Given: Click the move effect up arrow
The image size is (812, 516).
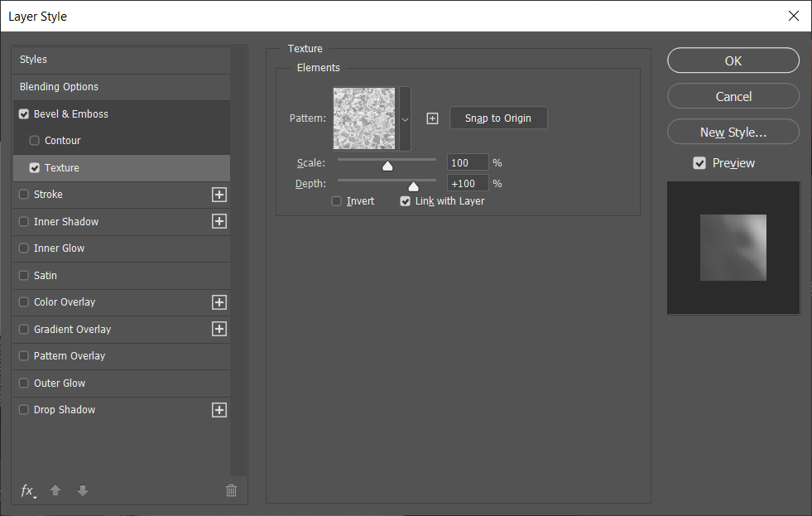Looking at the screenshot, I should pyautogui.click(x=55, y=490).
